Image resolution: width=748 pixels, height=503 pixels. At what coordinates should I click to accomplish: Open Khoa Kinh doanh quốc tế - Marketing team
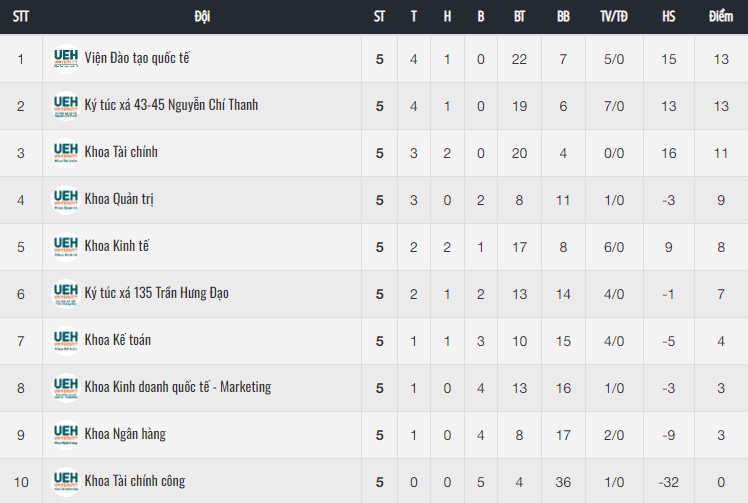pyautogui.click(x=178, y=387)
